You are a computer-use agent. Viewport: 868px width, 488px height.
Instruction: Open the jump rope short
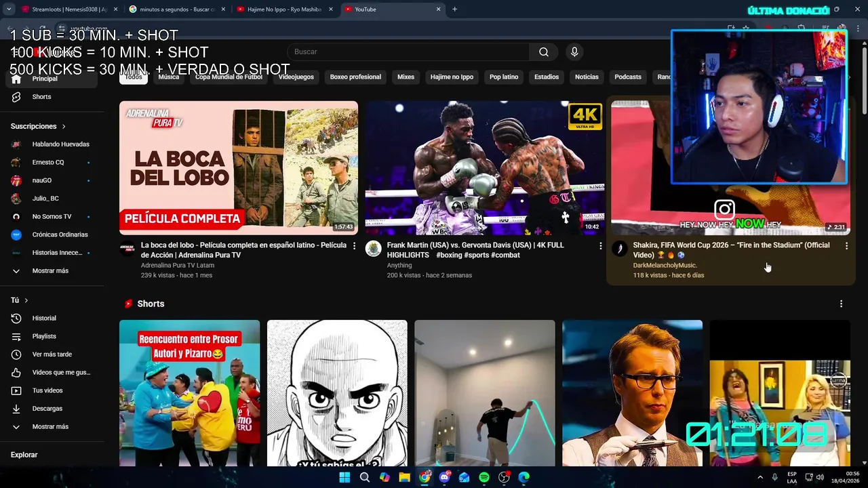(x=485, y=393)
